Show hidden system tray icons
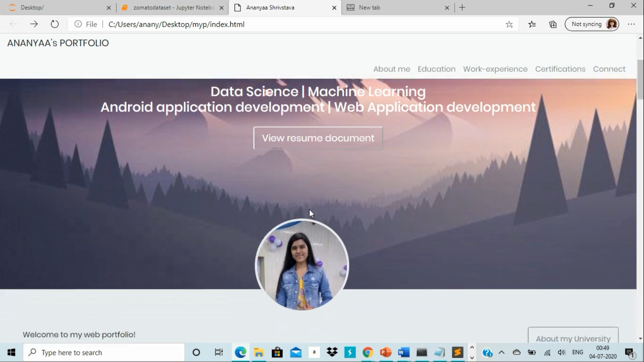Image resolution: width=644 pixels, height=362 pixels. click(502, 353)
